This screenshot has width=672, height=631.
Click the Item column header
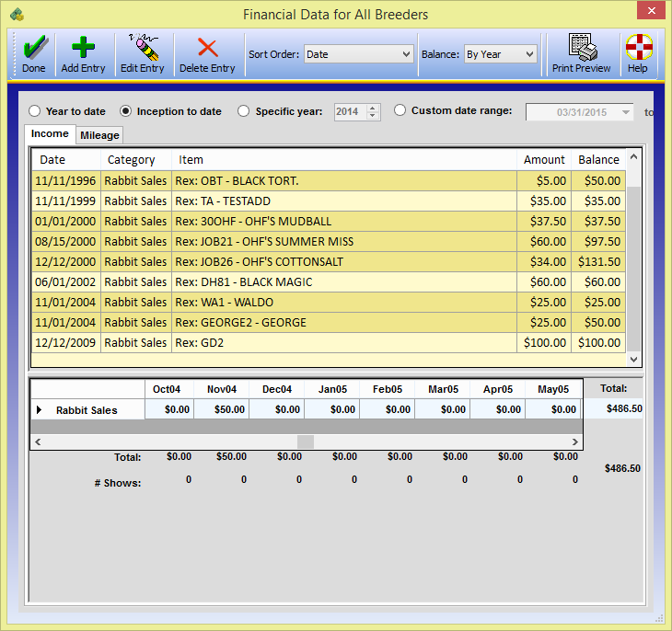click(x=344, y=160)
